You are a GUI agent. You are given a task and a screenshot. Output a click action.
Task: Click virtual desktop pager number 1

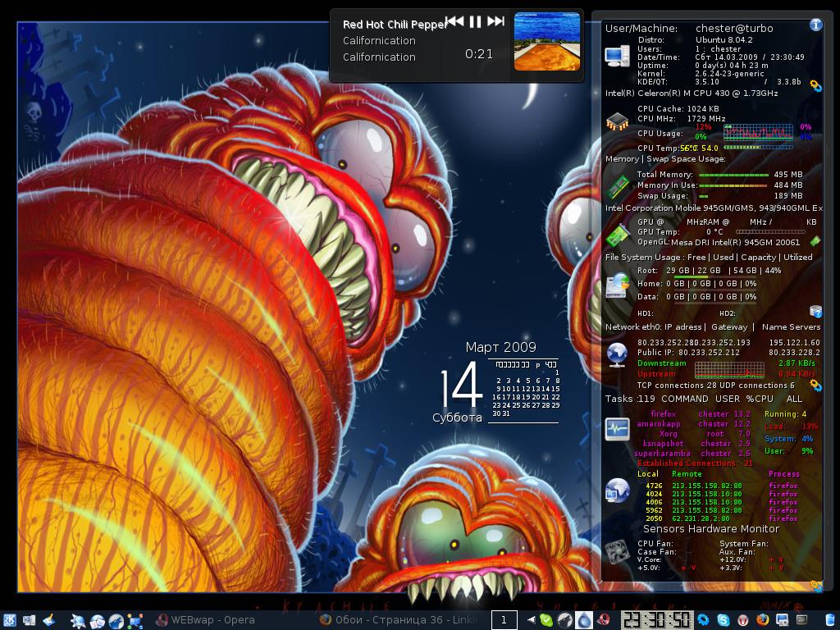(504, 620)
